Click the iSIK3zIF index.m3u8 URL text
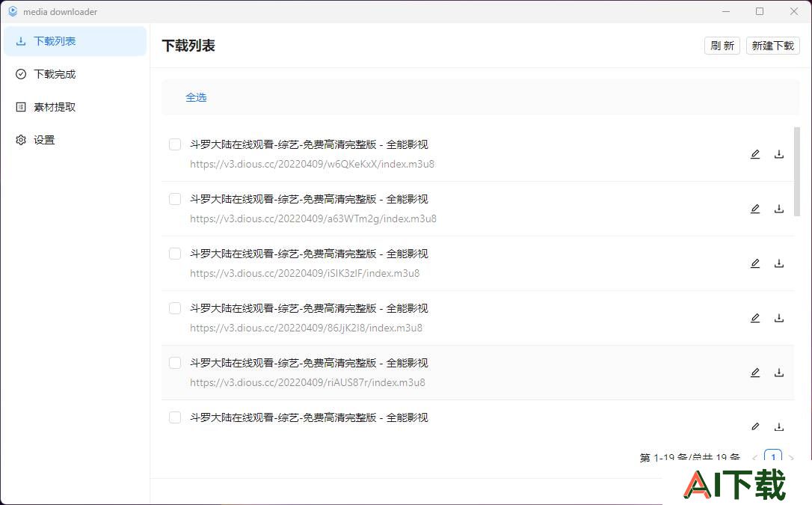 (304, 274)
